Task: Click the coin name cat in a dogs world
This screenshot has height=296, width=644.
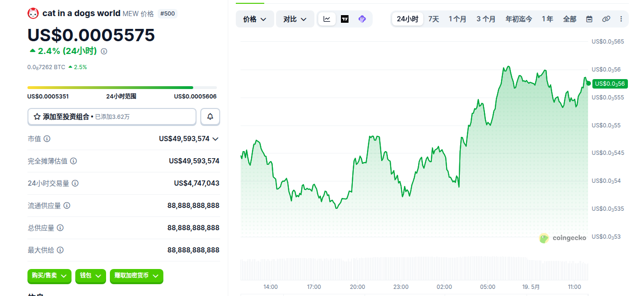Action: (81, 13)
